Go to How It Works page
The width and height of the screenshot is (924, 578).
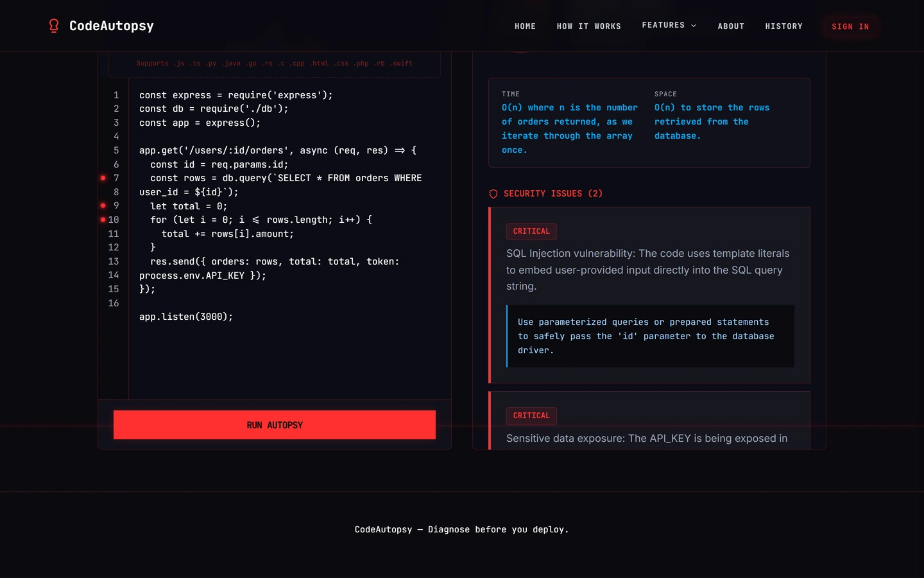click(x=588, y=26)
